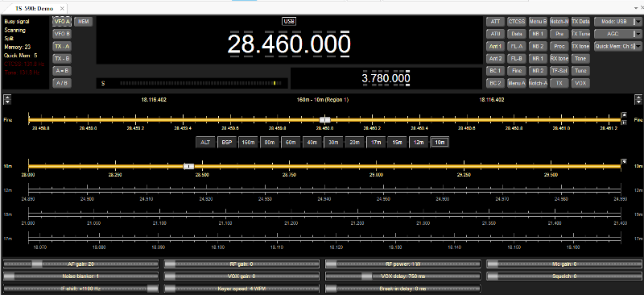
Task: Click the 160m band button
Action: pos(248,143)
